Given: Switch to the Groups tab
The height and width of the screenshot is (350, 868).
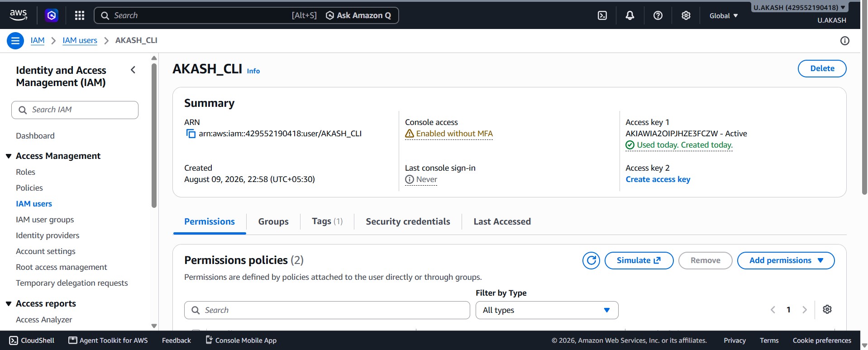Looking at the screenshot, I should pyautogui.click(x=273, y=221).
